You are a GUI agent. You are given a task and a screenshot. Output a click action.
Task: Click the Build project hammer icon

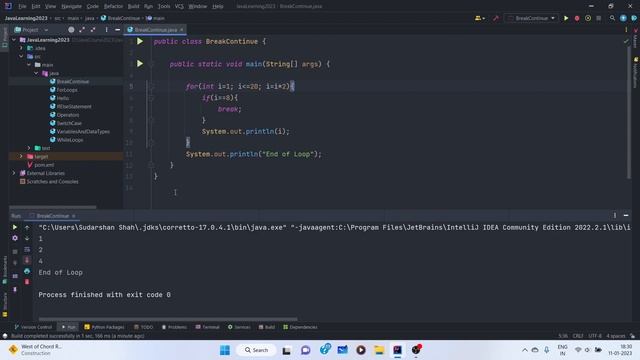496,18
